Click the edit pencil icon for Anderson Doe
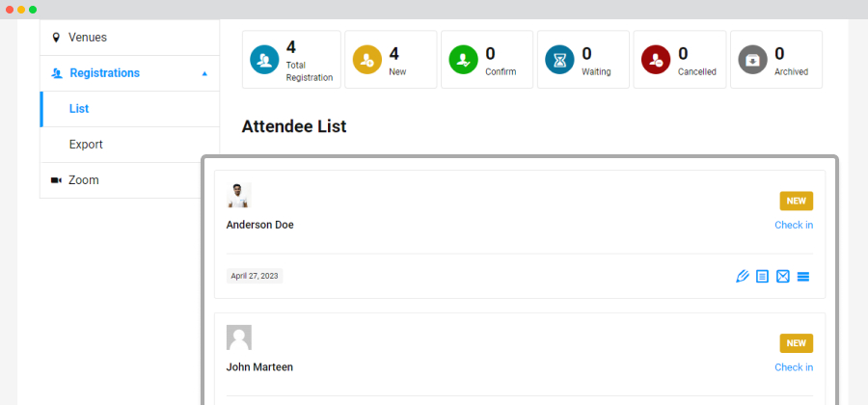This screenshot has width=868, height=405. click(x=743, y=276)
